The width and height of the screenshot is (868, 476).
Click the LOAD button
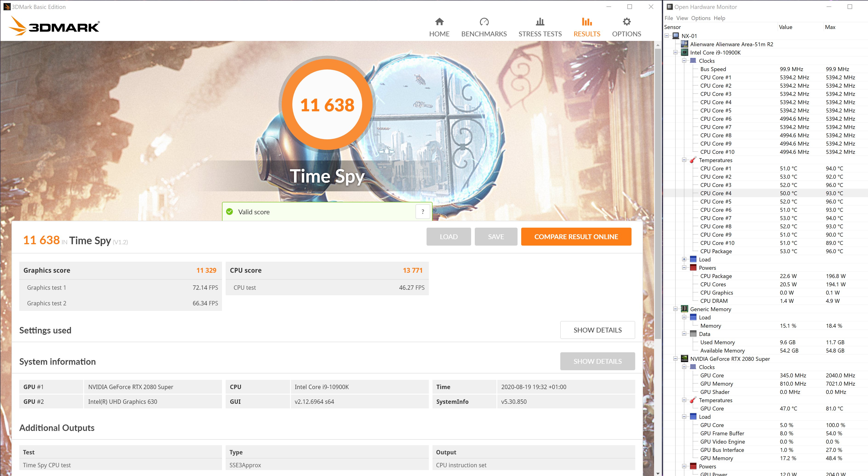(x=449, y=237)
